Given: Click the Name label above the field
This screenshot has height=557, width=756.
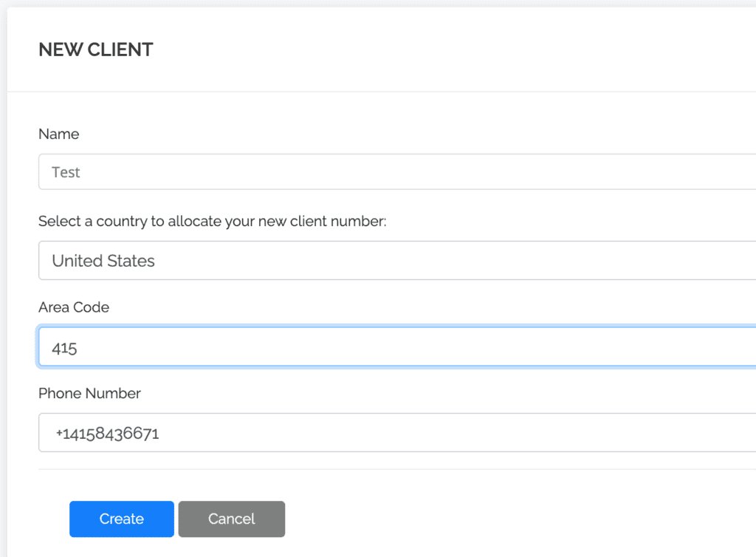Looking at the screenshot, I should 58,134.
